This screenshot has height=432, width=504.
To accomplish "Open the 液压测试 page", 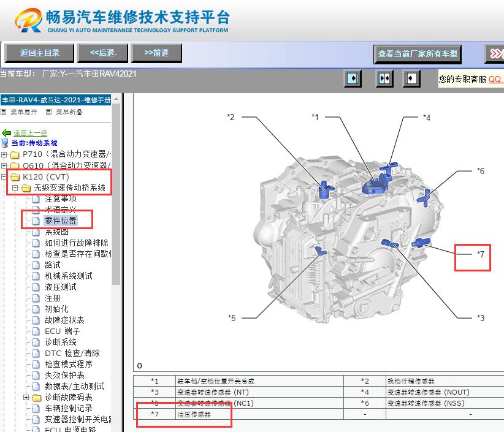I will click(x=61, y=287).
